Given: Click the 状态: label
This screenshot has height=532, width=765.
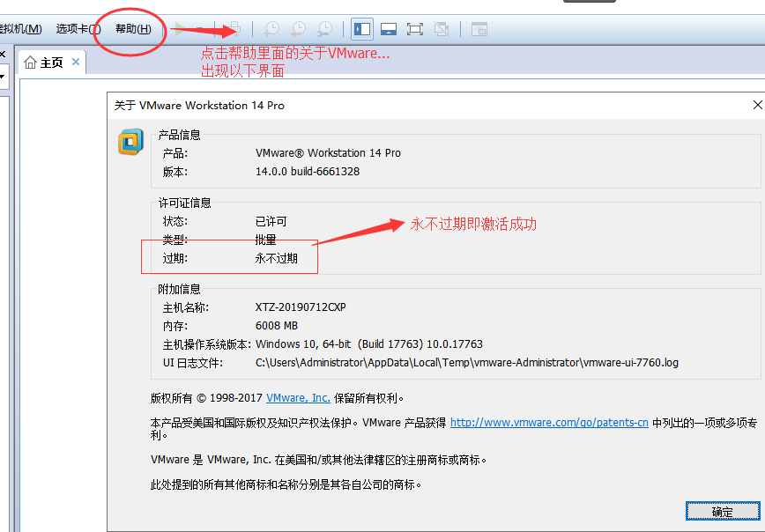Looking at the screenshot, I should [175, 221].
